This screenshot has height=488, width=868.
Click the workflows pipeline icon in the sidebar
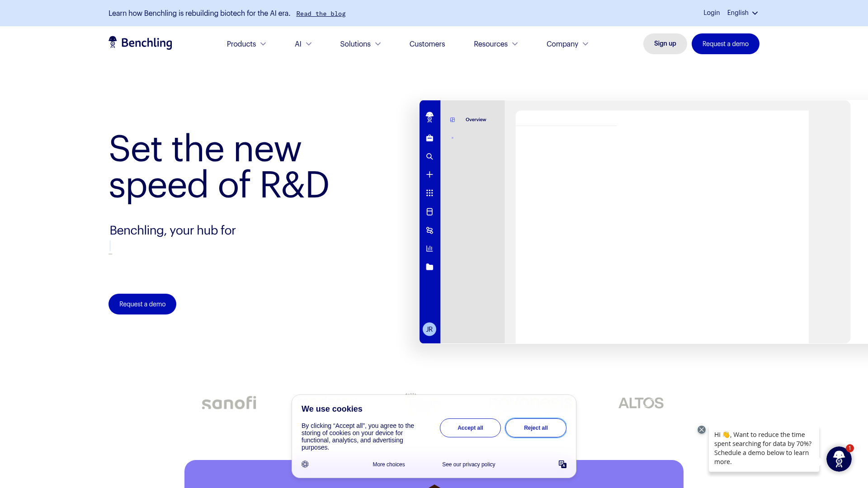[429, 230]
